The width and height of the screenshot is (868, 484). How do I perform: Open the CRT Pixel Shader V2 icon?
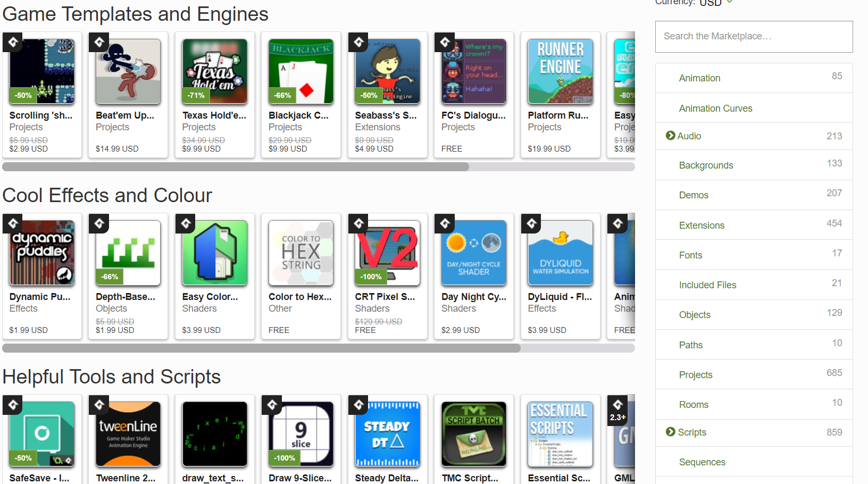388,253
